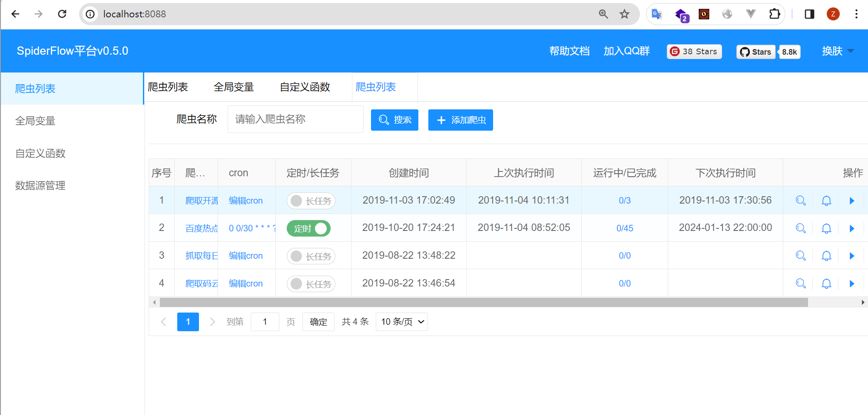Viewport: 868px width, 415px height.
Task: Open the view icon for 抓取每日 row
Action: (801, 256)
